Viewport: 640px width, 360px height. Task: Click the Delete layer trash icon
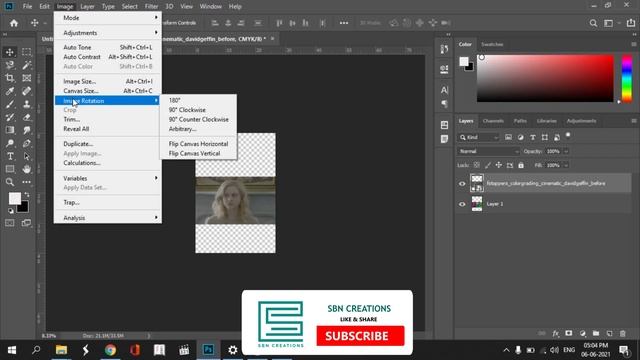coord(622,333)
